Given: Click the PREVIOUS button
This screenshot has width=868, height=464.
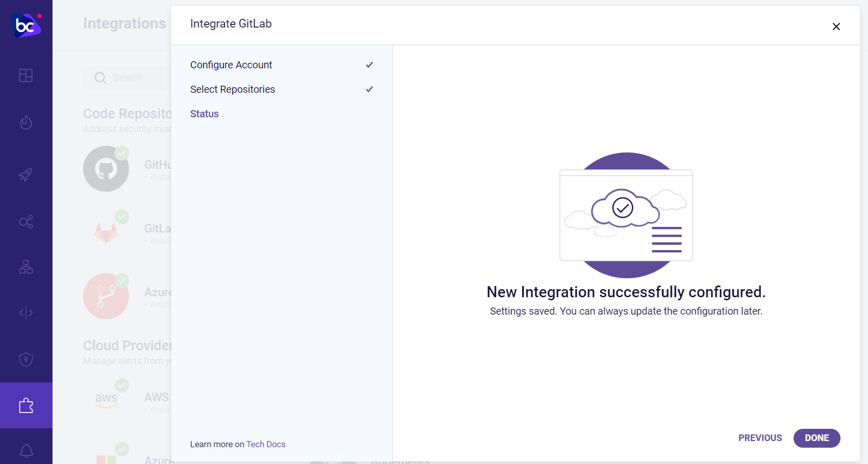Looking at the screenshot, I should point(760,438).
